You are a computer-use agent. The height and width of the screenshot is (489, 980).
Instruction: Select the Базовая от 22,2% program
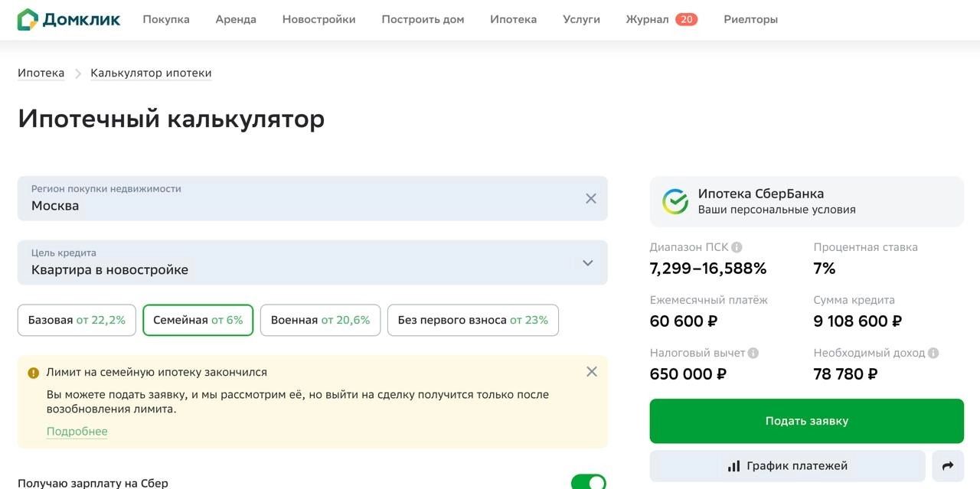pyautogui.click(x=77, y=321)
